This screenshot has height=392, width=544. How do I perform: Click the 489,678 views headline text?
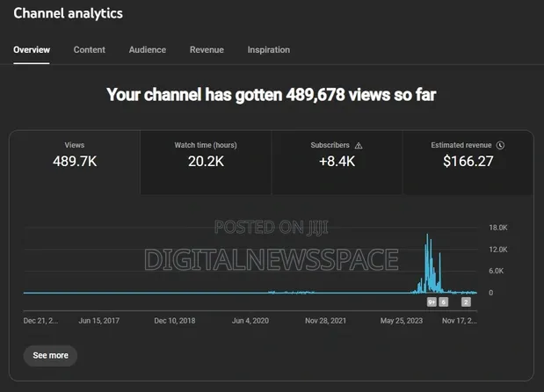(272, 95)
